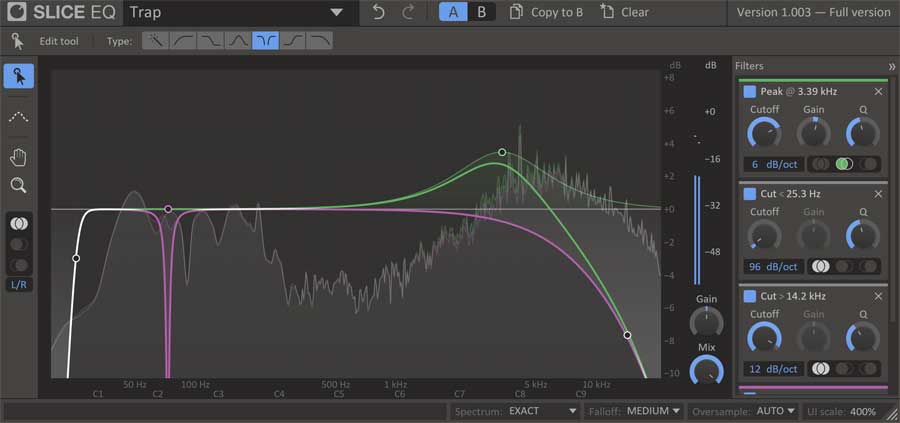Click the Edit tool label
This screenshot has height=423, width=900.
point(59,41)
